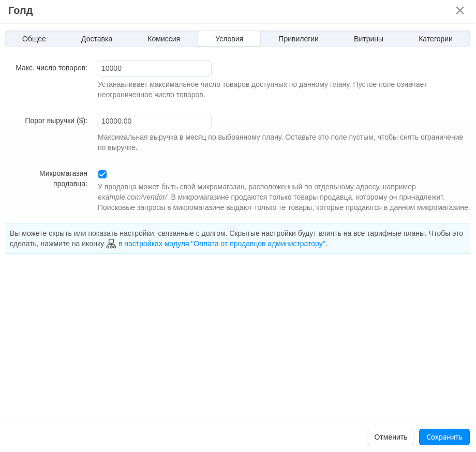The image size is (476, 452).
Task: Click the Сохранить button
Action: (x=444, y=437)
